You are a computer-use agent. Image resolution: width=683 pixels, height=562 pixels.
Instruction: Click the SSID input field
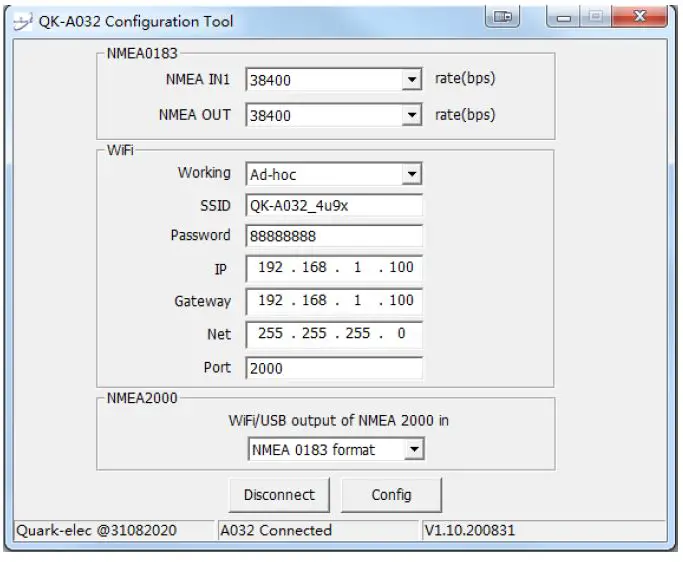click(334, 205)
